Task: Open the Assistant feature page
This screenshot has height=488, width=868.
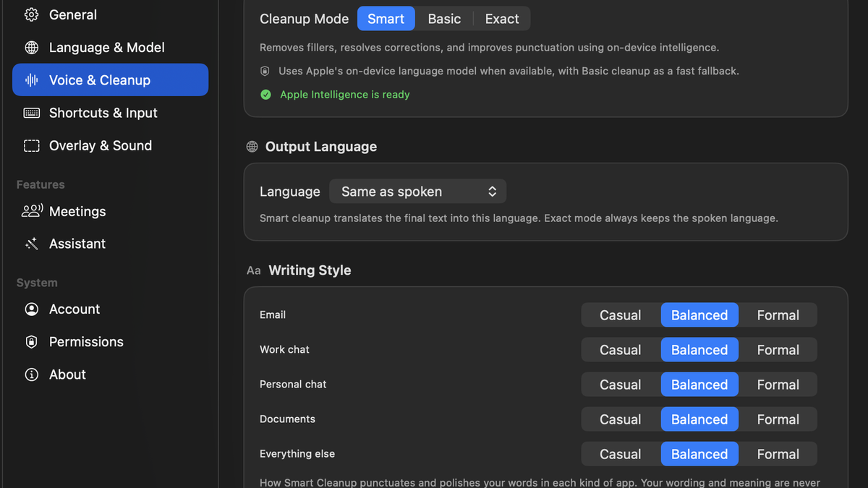Action: click(x=110, y=244)
